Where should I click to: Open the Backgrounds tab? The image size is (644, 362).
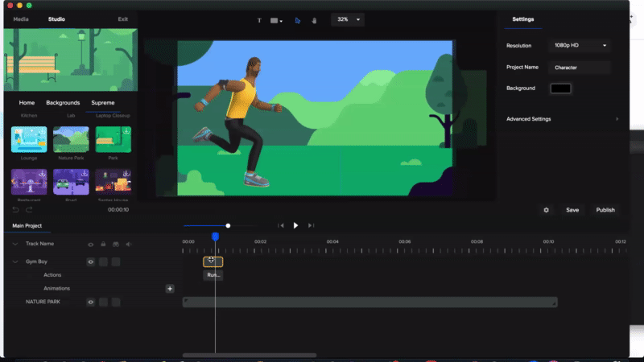point(63,103)
